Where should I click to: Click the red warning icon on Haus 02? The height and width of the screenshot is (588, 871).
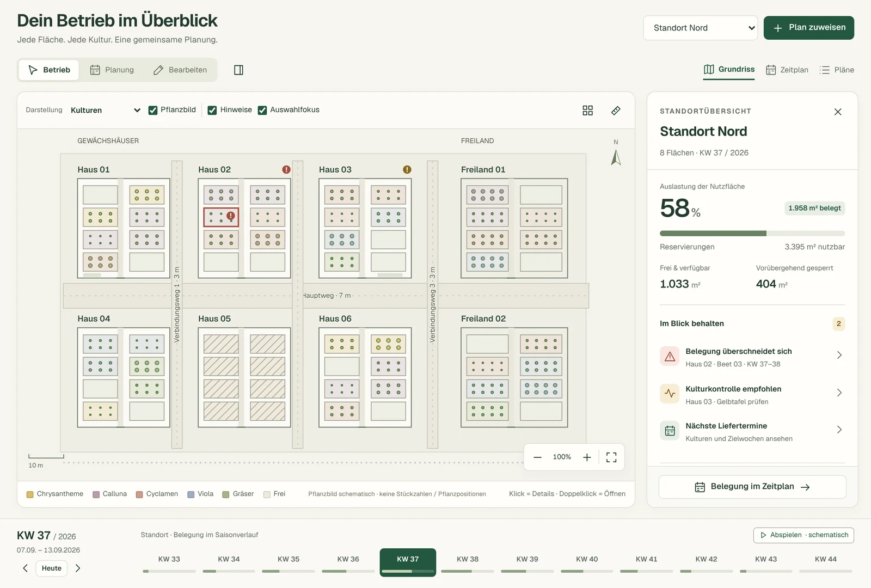(x=286, y=169)
